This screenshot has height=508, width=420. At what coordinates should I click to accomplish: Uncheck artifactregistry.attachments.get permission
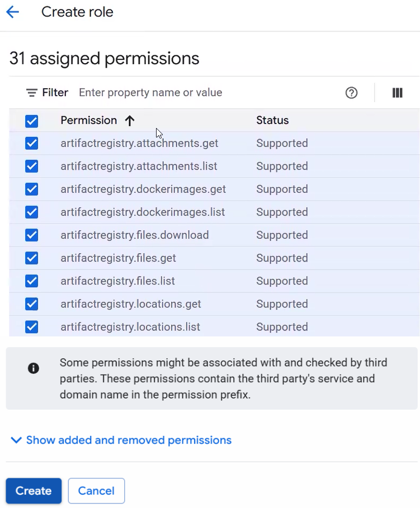click(32, 144)
